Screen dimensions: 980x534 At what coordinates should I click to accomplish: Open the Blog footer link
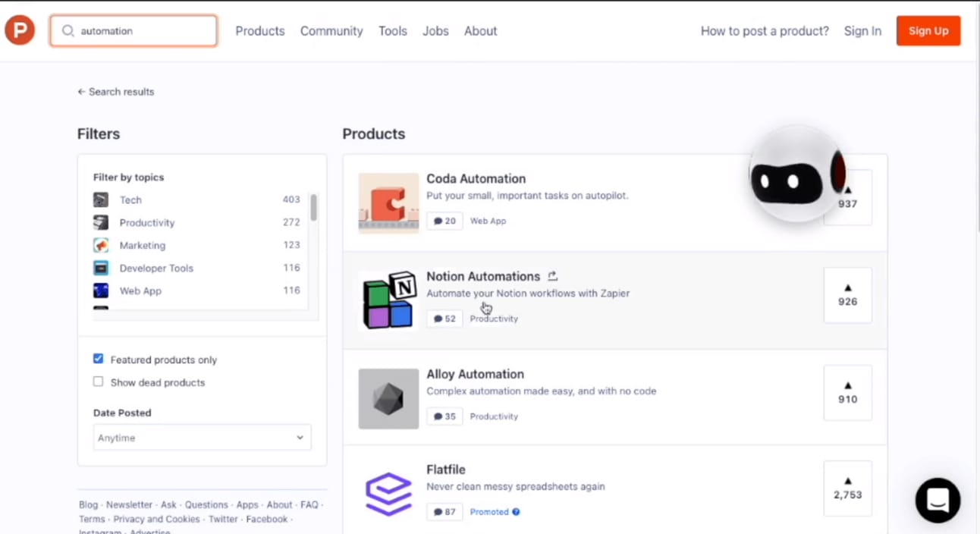(88, 505)
